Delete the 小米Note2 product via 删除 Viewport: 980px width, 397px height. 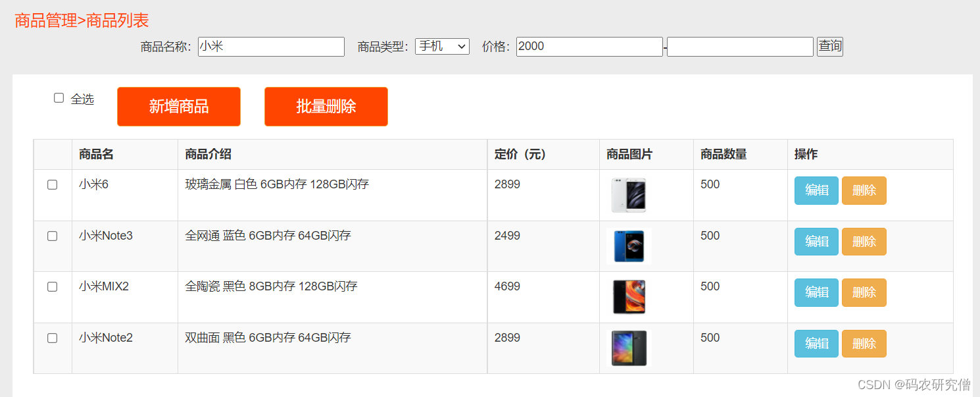coord(864,344)
